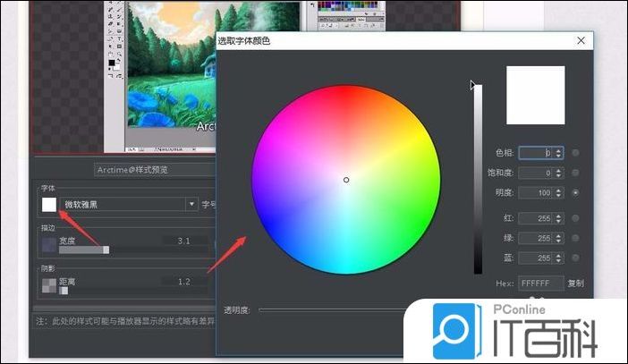Open the 阴影 shadow color swatch
The width and height of the screenshot is (628, 364).
coord(49,285)
